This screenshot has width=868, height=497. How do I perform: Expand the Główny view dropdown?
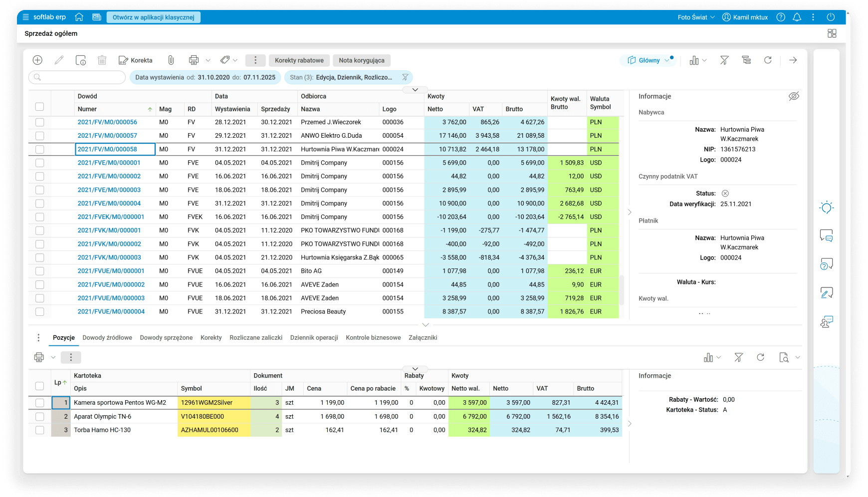click(x=667, y=60)
